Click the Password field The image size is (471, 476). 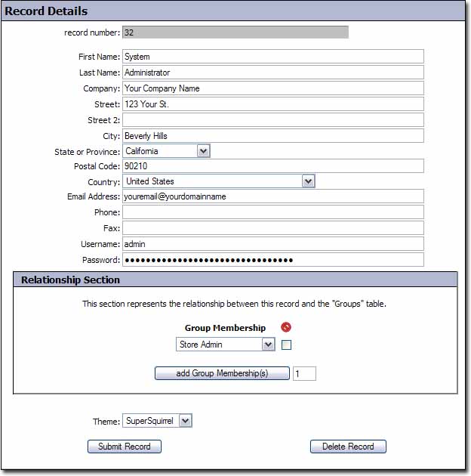point(272,260)
